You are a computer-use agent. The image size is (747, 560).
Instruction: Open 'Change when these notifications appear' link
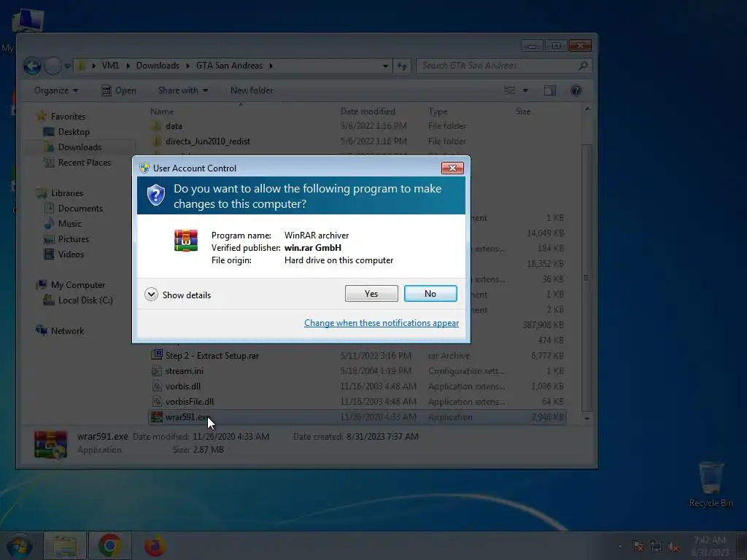[381, 323]
